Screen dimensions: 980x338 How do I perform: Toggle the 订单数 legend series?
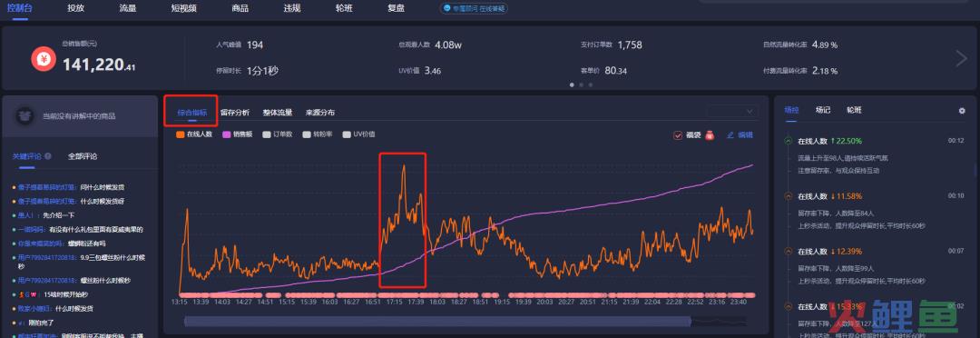coord(278,134)
